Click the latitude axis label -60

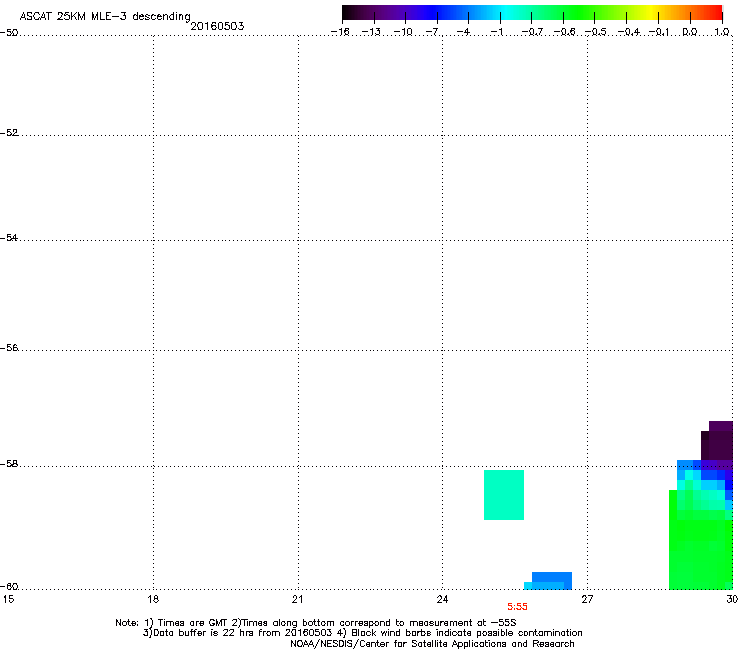[9, 587]
